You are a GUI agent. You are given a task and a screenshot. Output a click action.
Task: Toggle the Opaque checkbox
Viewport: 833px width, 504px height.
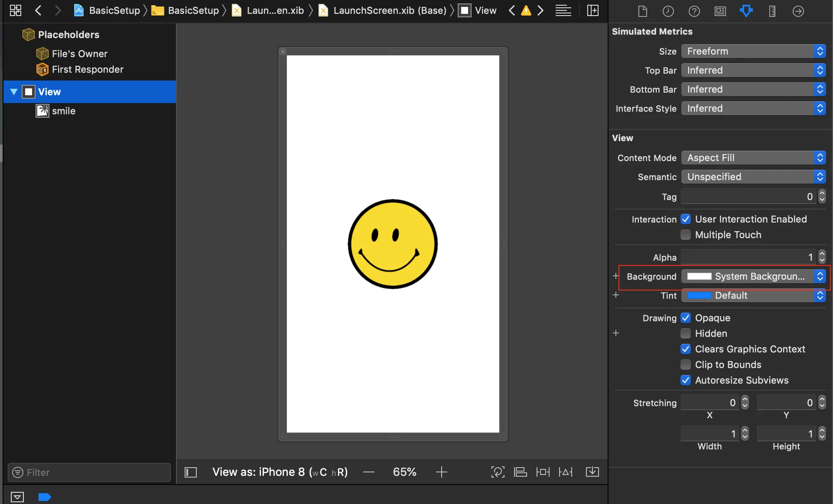[686, 318]
